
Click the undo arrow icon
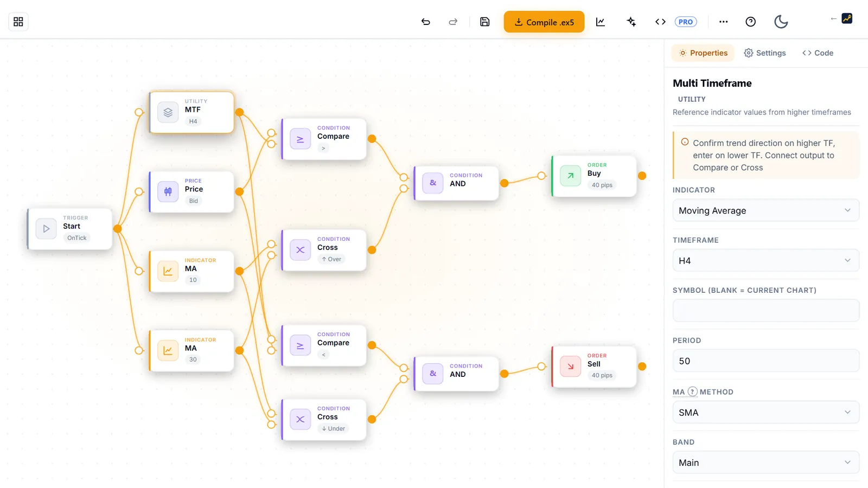click(426, 22)
